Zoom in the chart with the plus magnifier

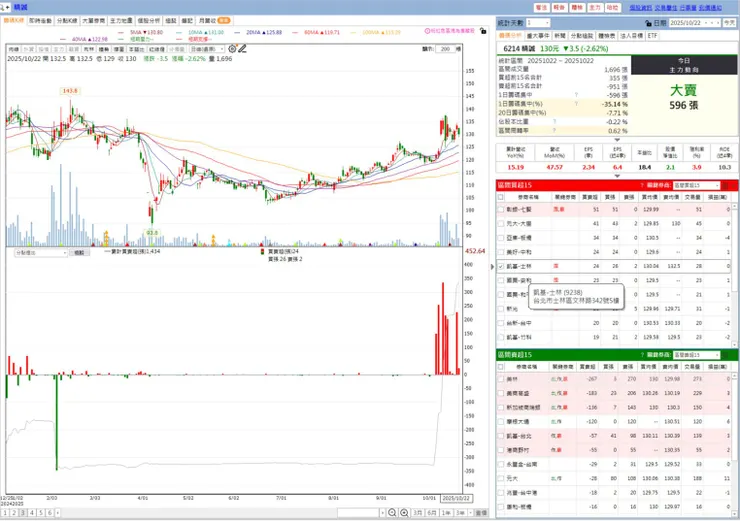(x=404, y=513)
